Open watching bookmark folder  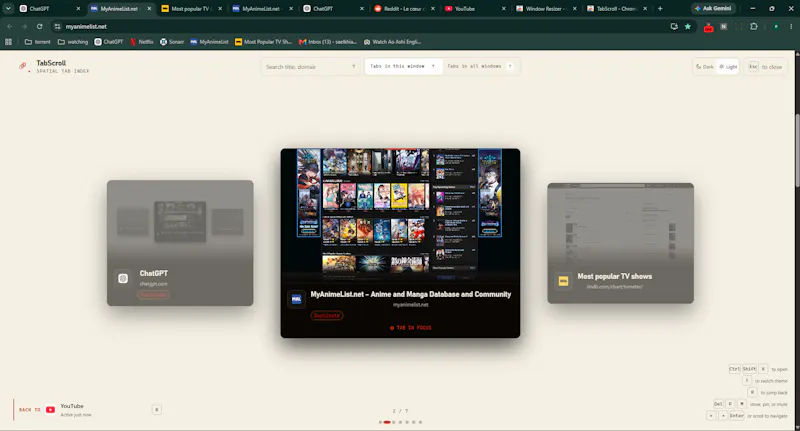pos(73,42)
